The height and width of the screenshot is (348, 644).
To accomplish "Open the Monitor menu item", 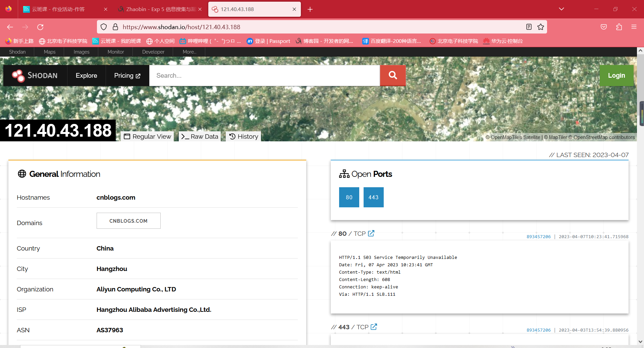I will tap(116, 52).
